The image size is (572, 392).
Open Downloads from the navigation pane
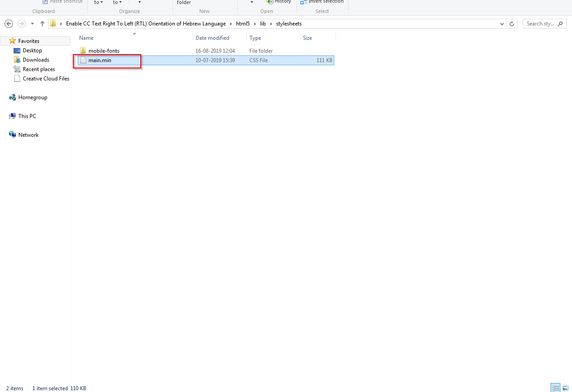36,60
